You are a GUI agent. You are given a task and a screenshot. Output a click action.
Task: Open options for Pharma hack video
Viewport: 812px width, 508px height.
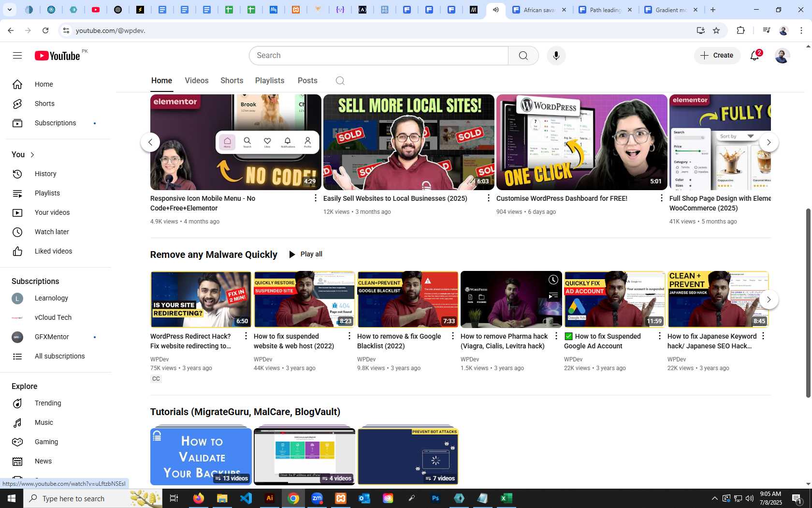(x=556, y=336)
